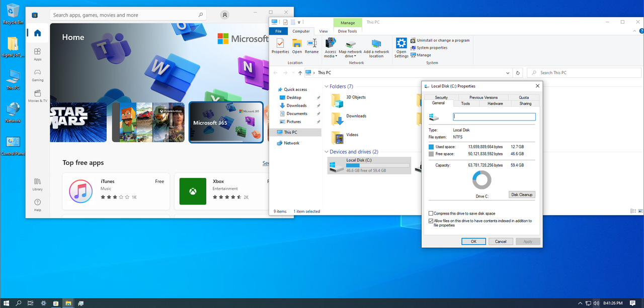
Task: Click the Up arrow in Explorer navigation
Action: [x=300, y=73]
